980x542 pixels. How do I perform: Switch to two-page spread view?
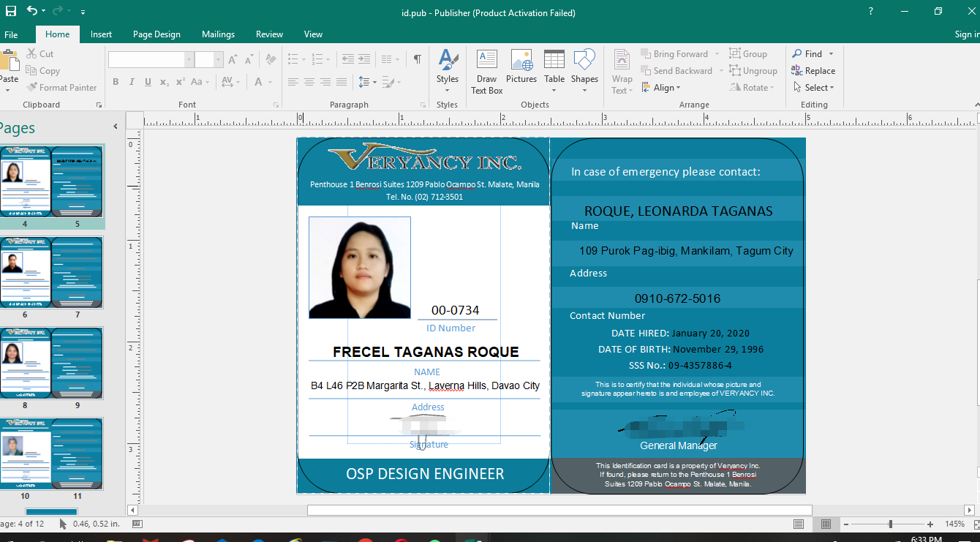click(826, 524)
